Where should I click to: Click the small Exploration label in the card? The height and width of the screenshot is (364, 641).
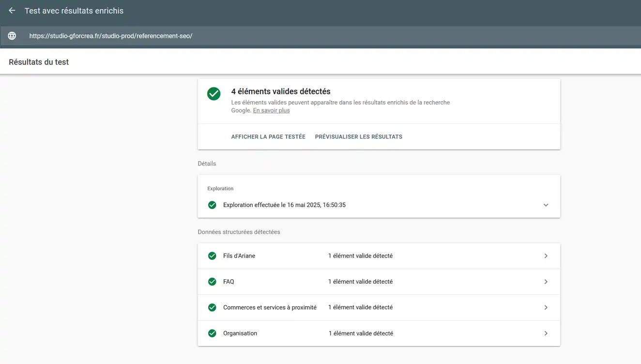(x=220, y=189)
